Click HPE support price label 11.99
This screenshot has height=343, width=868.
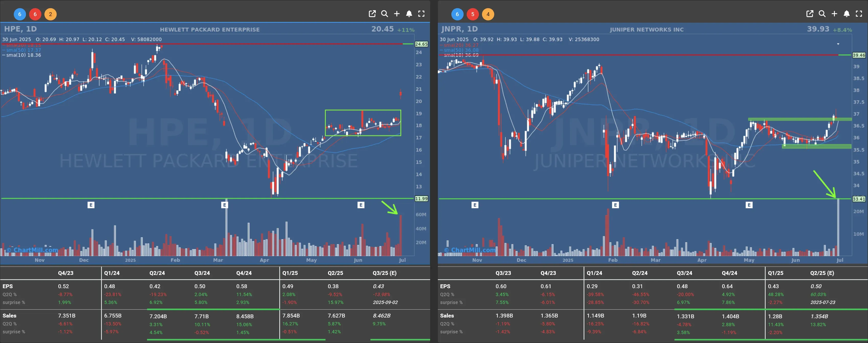tap(421, 199)
